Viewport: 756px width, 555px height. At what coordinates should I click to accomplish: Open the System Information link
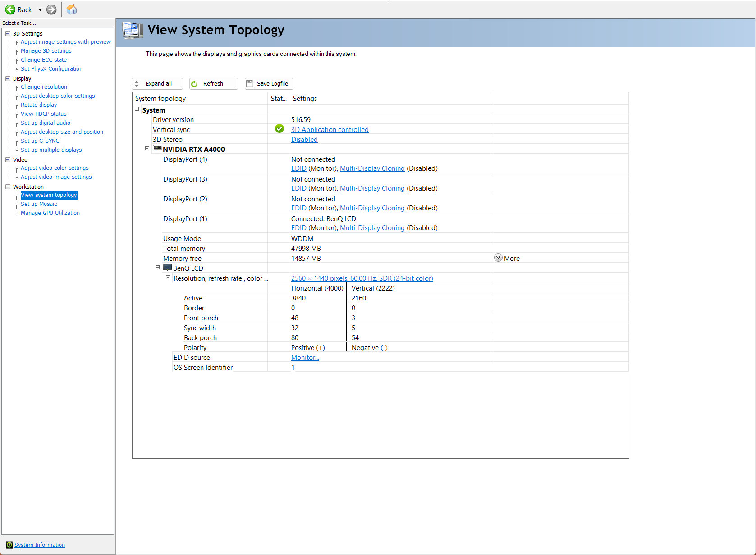coord(40,545)
